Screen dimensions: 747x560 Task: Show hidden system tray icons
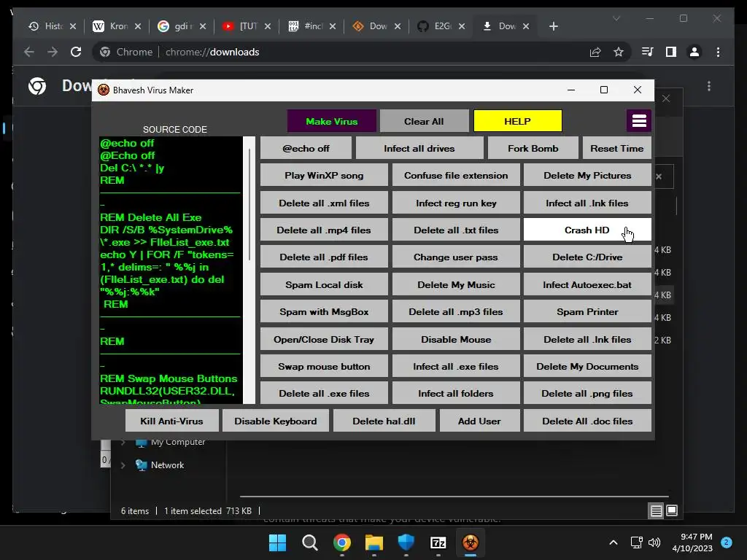[x=614, y=542]
